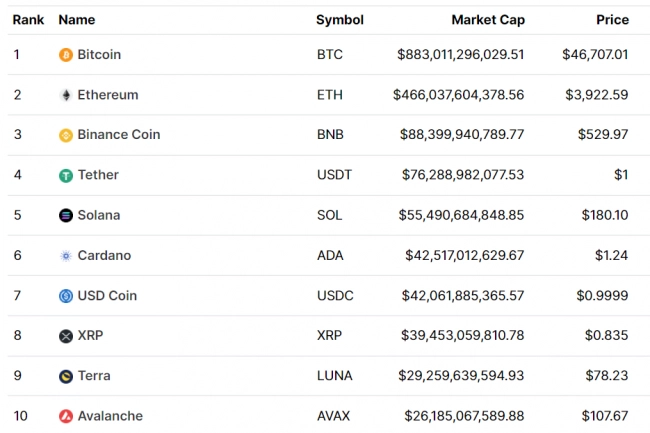Click the green Tether logo icon
650x433 pixels.
click(x=66, y=176)
